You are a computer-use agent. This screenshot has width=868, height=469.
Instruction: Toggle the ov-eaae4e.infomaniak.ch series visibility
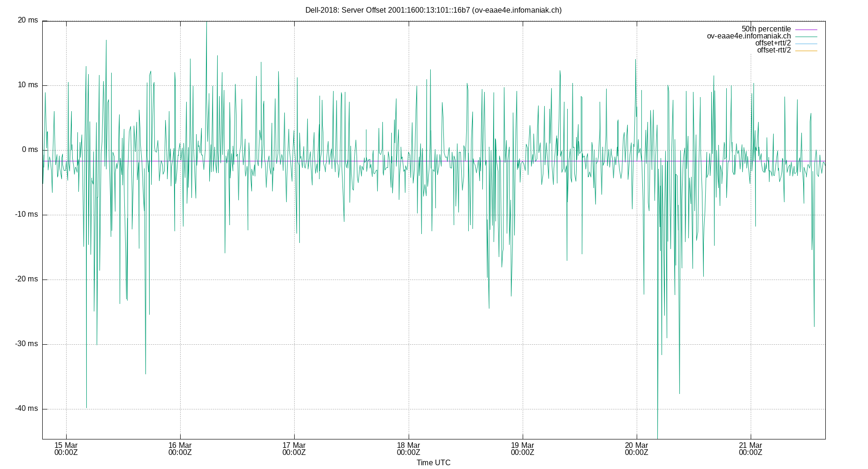[748, 36]
